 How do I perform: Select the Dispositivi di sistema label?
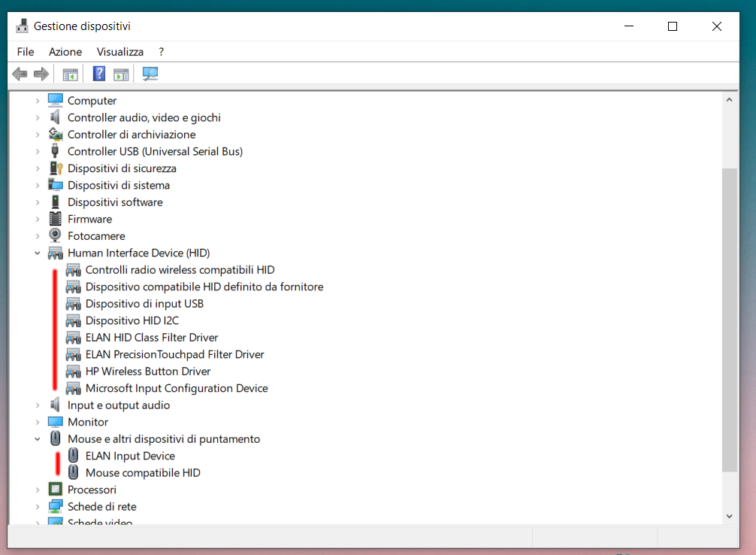click(119, 185)
